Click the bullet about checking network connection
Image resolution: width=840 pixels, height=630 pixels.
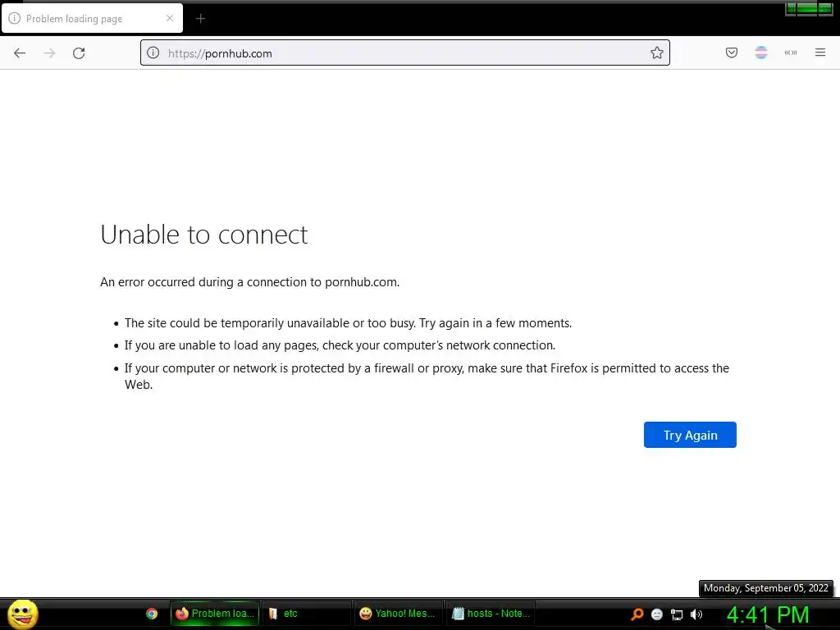pyautogui.click(x=340, y=345)
